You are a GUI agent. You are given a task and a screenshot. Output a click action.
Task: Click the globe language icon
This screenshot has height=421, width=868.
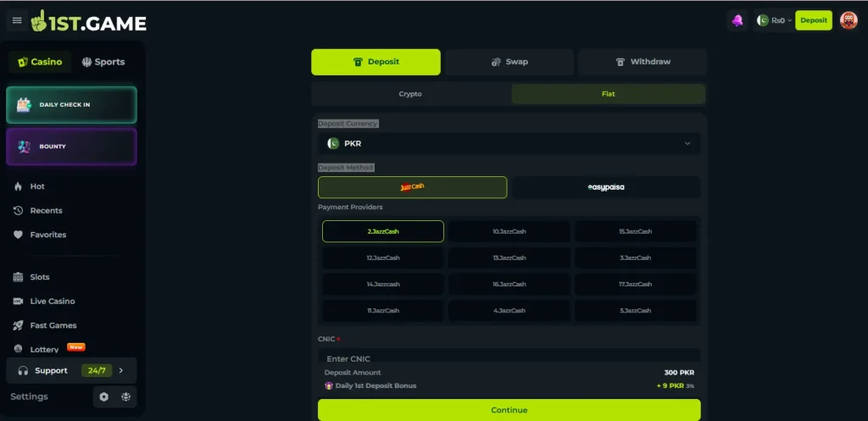pyautogui.click(x=125, y=396)
